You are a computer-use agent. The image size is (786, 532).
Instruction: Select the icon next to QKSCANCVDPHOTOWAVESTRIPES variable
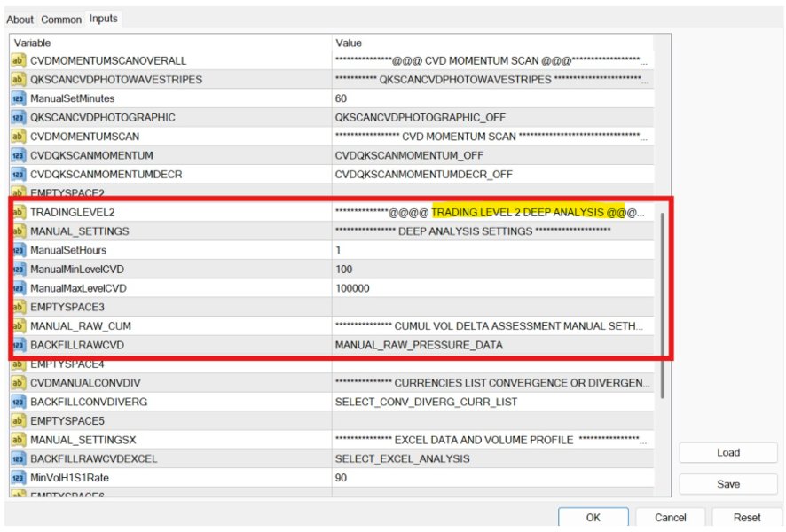tap(18, 80)
